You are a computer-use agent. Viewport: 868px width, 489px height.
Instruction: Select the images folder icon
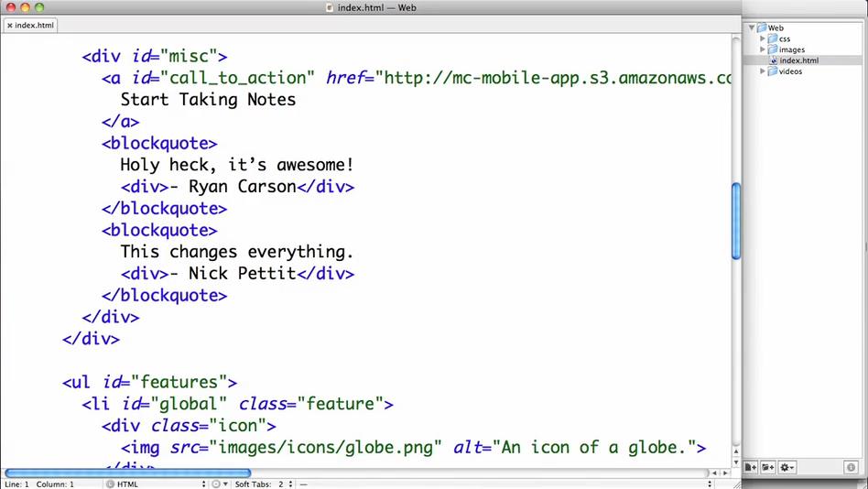[773, 49]
